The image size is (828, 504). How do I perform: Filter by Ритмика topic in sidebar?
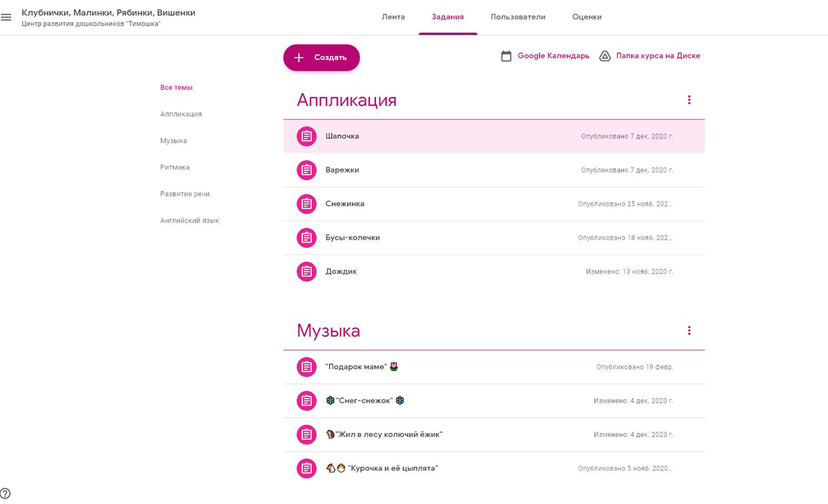tap(175, 168)
